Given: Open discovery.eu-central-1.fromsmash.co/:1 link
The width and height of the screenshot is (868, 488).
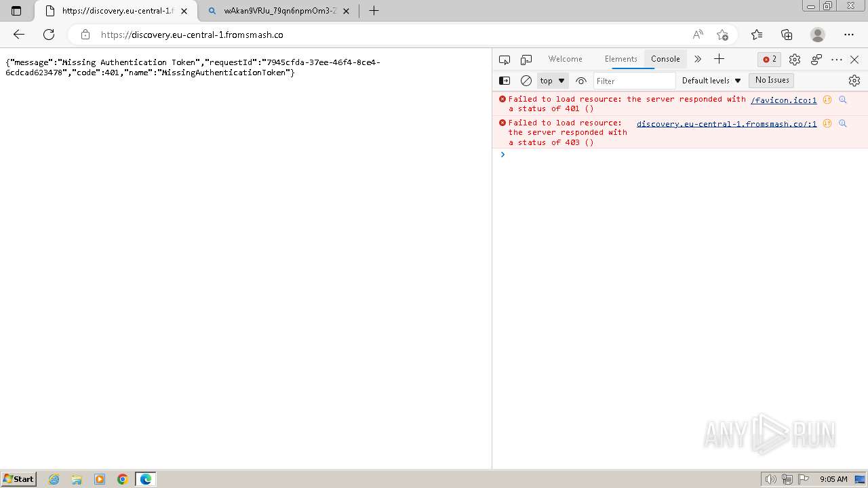Looking at the screenshot, I should [x=726, y=124].
